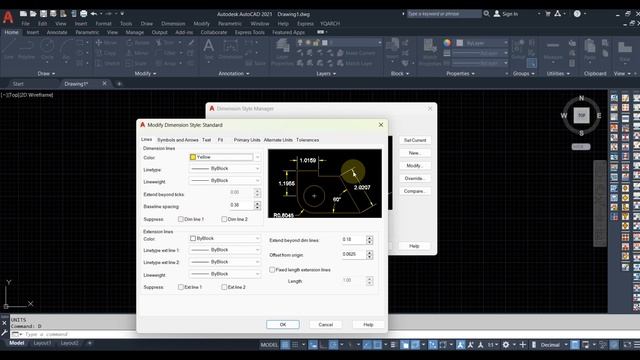Open the Dimension menu in menu bar
The image size is (640, 360).
[x=173, y=24]
